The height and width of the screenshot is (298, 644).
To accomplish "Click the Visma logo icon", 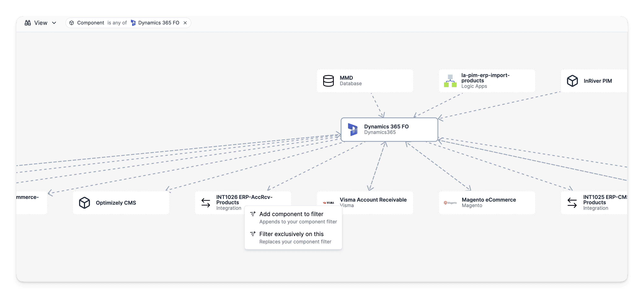I will point(328,203).
